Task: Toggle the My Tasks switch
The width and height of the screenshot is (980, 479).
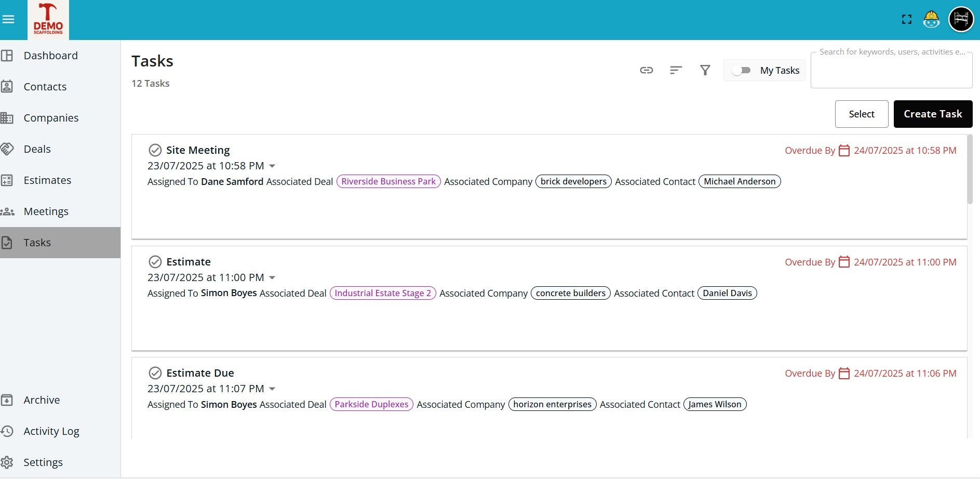Action: [x=741, y=70]
